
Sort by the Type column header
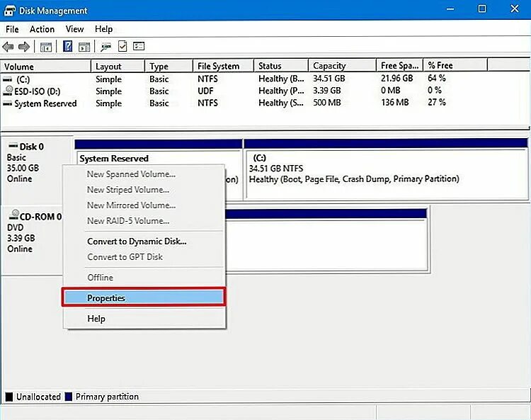point(169,66)
